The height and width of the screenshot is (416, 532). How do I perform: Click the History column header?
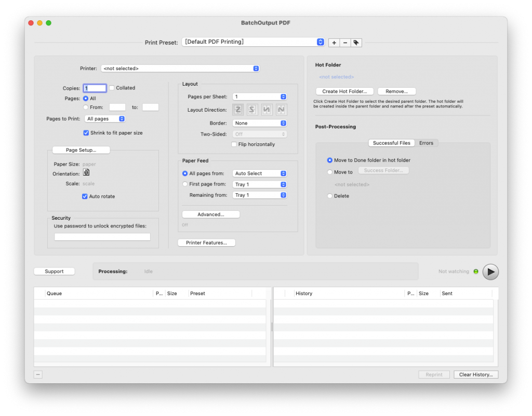click(349, 293)
